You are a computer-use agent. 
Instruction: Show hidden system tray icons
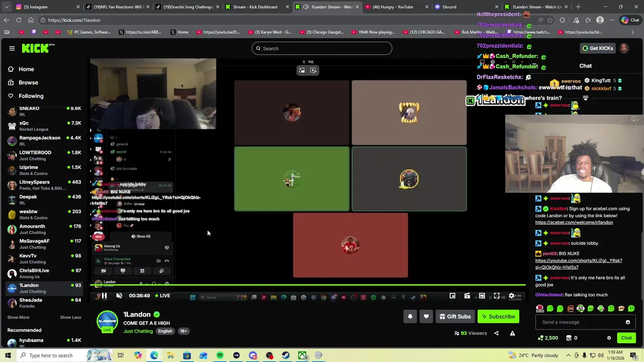[569, 355]
